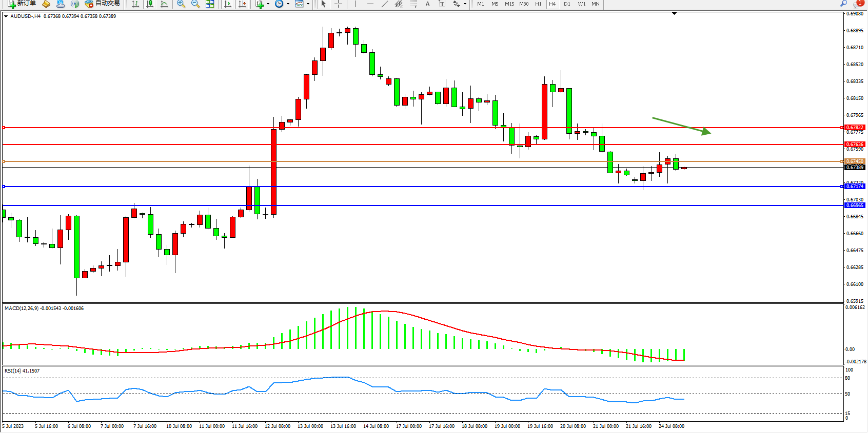This screenshot has height=433, width=868.
Task: Open the search magnifier at top right
Action: coord(843,4)
